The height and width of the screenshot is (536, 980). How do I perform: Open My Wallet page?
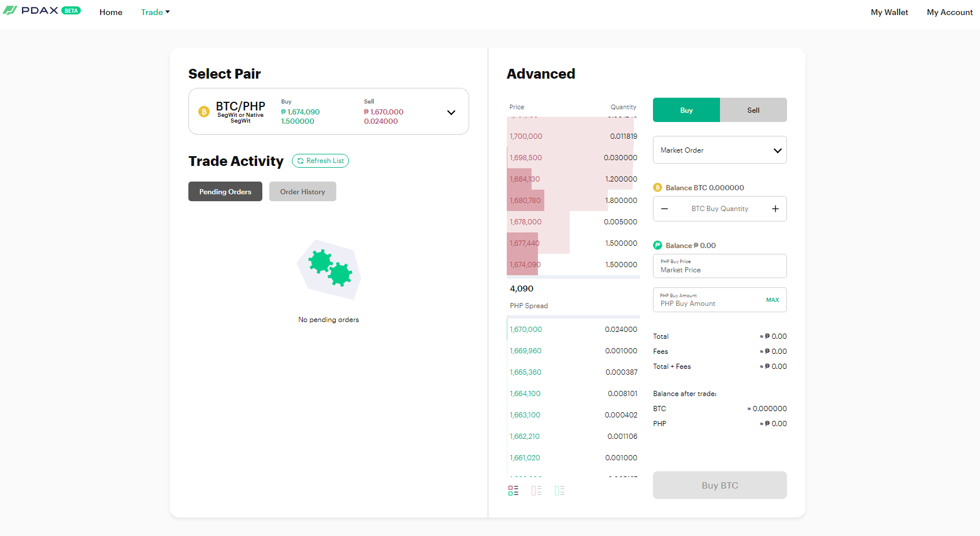point(889,12)
